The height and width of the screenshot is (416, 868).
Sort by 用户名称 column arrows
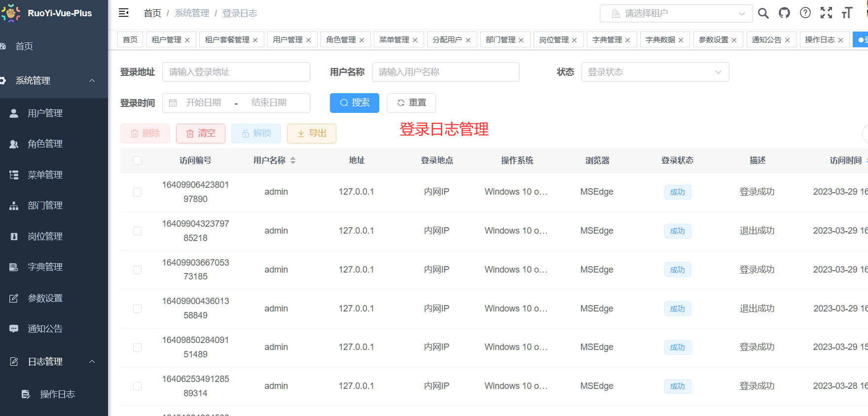[293, 160]
